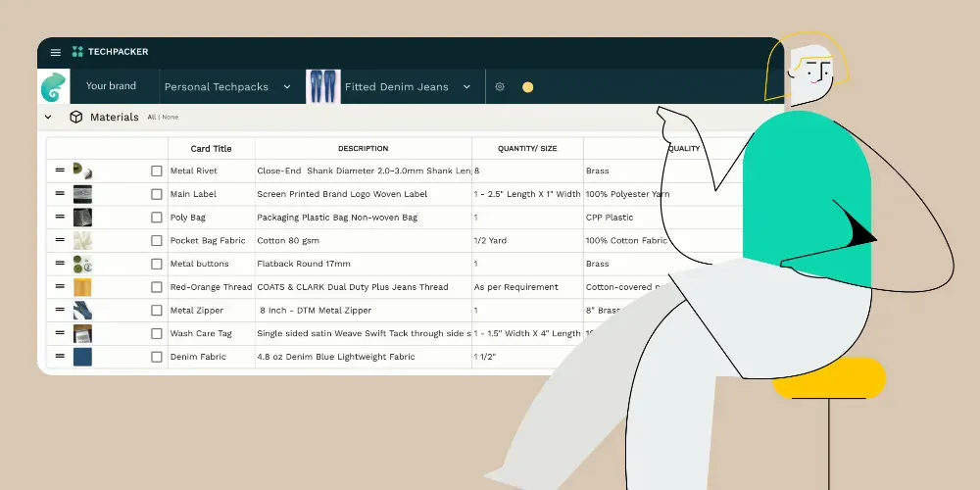The width and height of the screenshot is (980, 490).
Task: Open the hamburger menu
Action: tap(56, 53)
